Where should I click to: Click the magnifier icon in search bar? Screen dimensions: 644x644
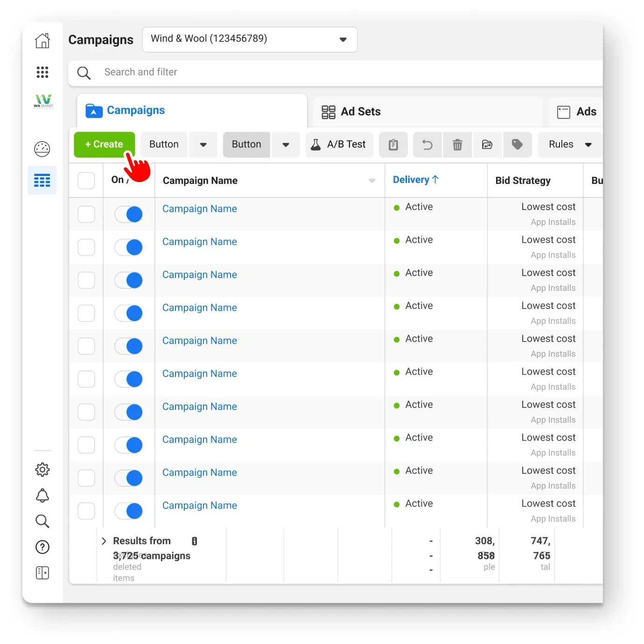[x=84, y=73]
